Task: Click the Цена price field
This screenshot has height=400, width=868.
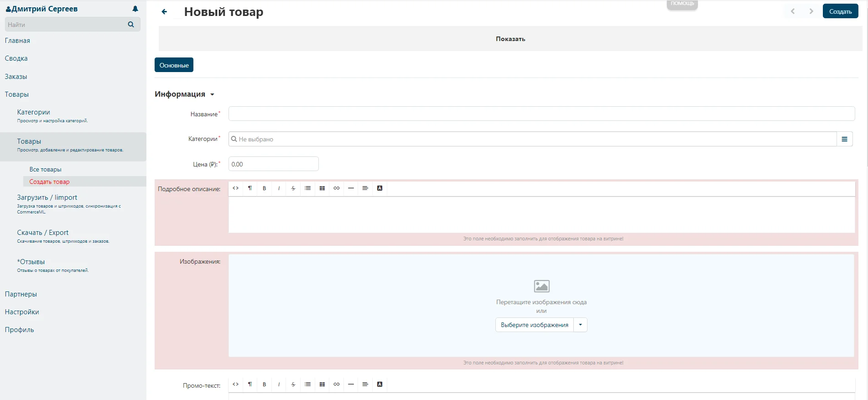Action: coord(273,164)
